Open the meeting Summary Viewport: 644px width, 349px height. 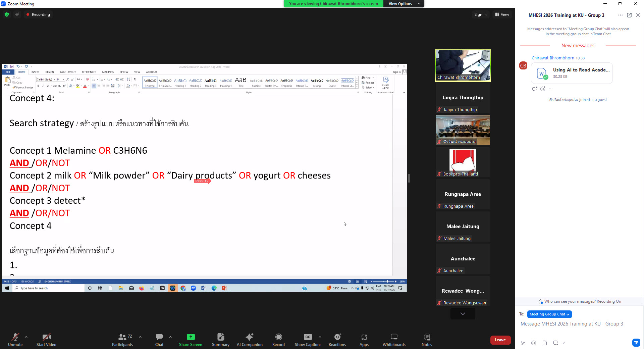pos(220,340)
